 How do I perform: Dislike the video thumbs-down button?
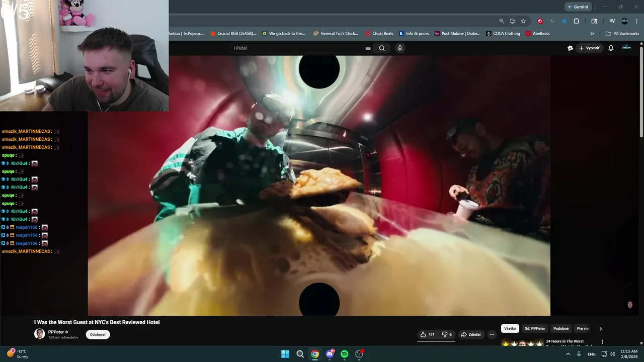[x=447, y=334]
